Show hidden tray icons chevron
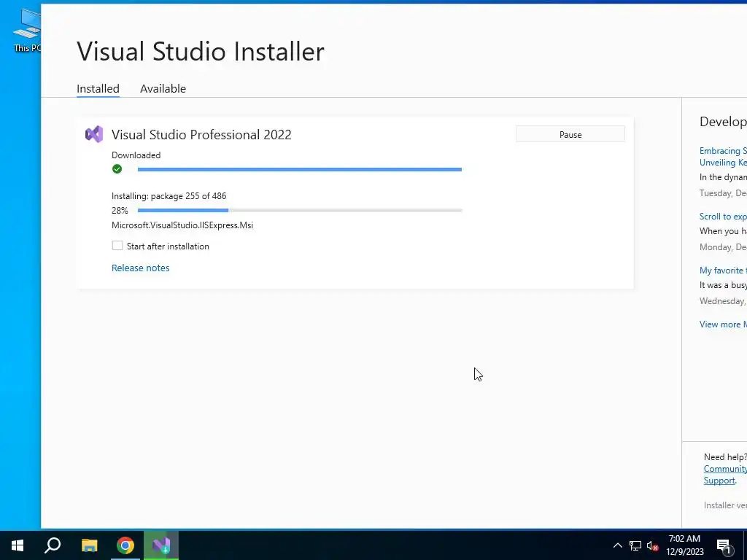This screenshot has width=747, height=560. 617,545
